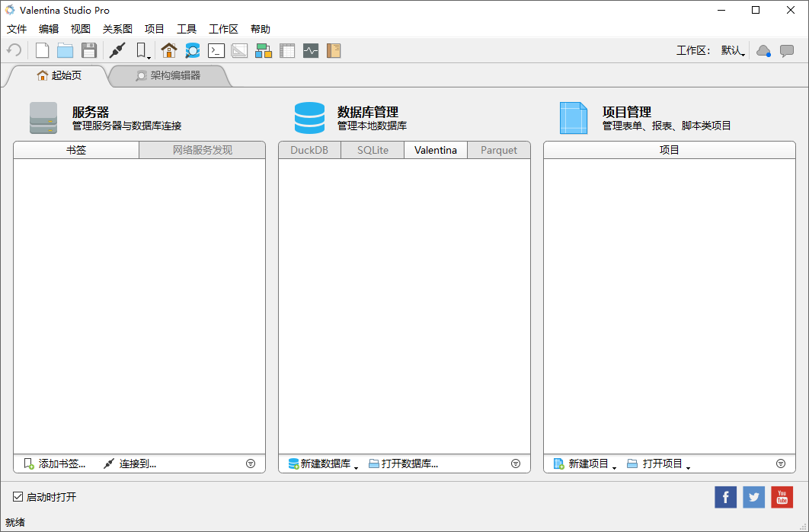Screen dimensions: 809x532
Task: Select the 网络服务发现 tab
Action: [203, 150]
